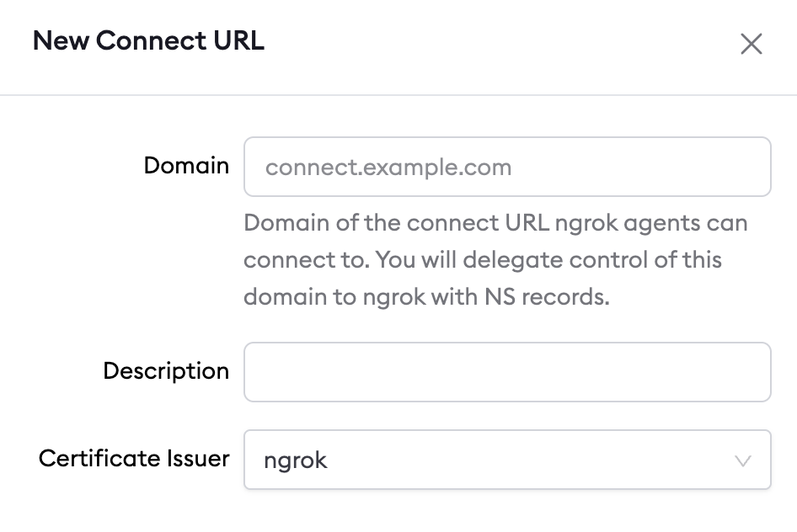Click the Certificate Issuer label
Image resolution: width=797 pixels, height=532 pixels.
(134, 459)
